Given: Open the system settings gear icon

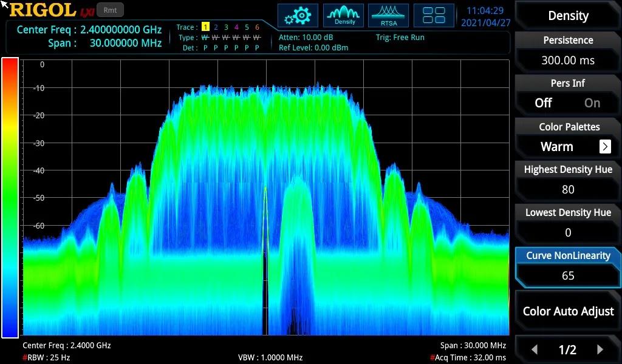Looking at the screenshot, I should coord(298,16).
